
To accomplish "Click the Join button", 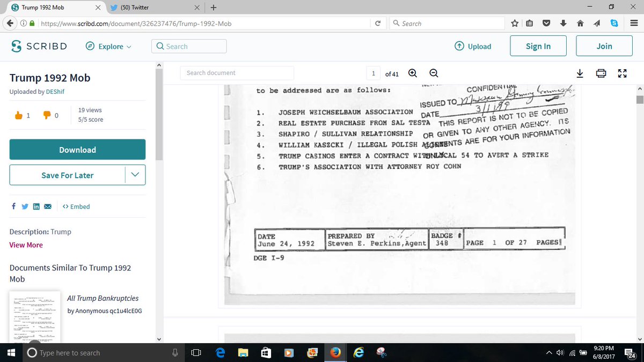I will (x=604, y=46).
